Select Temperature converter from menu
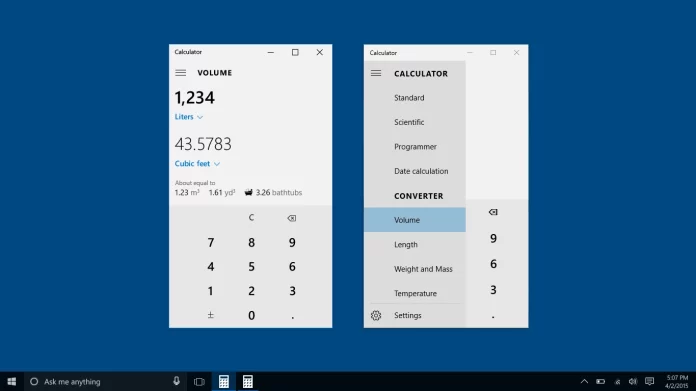Screen dimensions: 696x391 [x=415, y=293]
